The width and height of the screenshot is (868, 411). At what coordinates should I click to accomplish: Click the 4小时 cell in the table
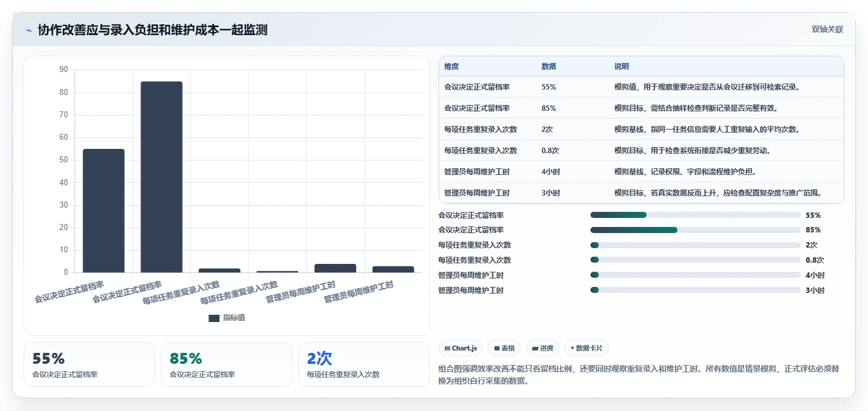pyautogui.click(x=550, y=172)
